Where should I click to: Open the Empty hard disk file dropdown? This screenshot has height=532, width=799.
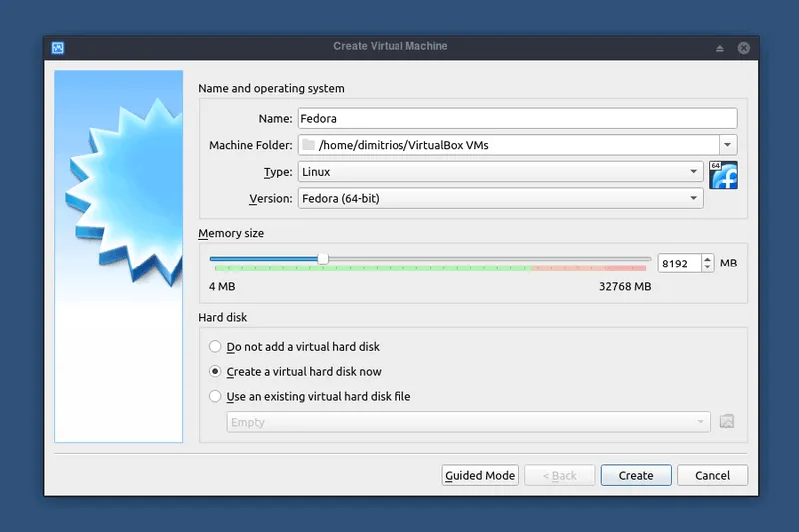point(469,422)
